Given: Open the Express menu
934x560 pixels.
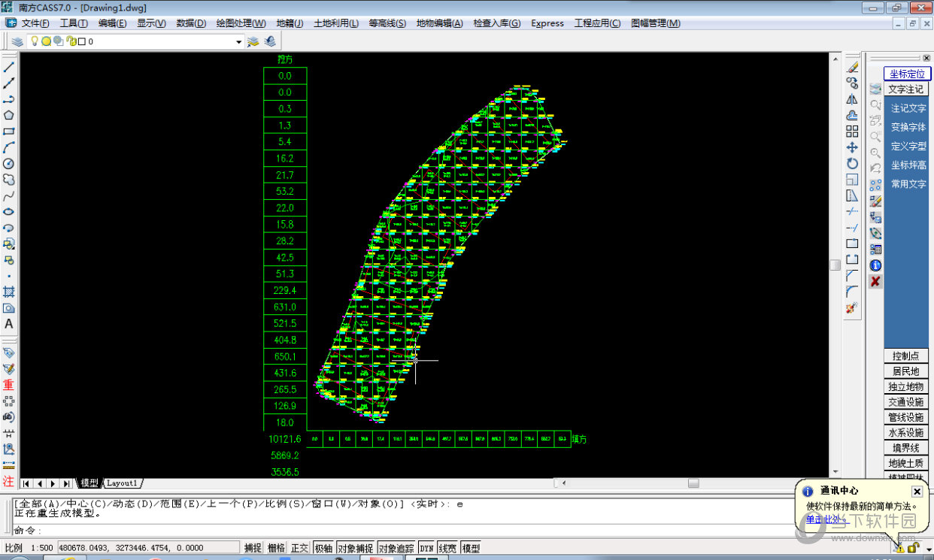Looking at the screenshot, I should [x=547, y=23].
